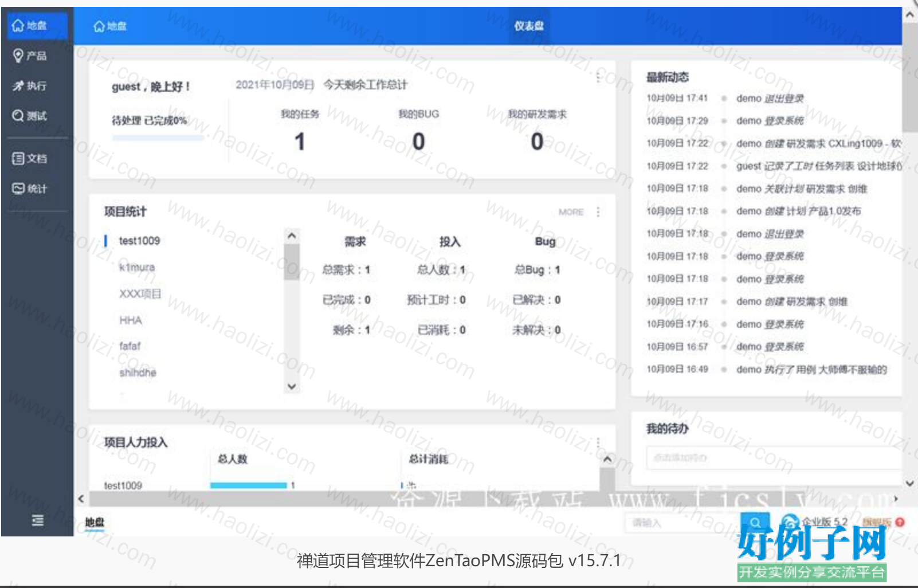
Task: Select project XXX项目 in list
Action: tap(140, 293)
